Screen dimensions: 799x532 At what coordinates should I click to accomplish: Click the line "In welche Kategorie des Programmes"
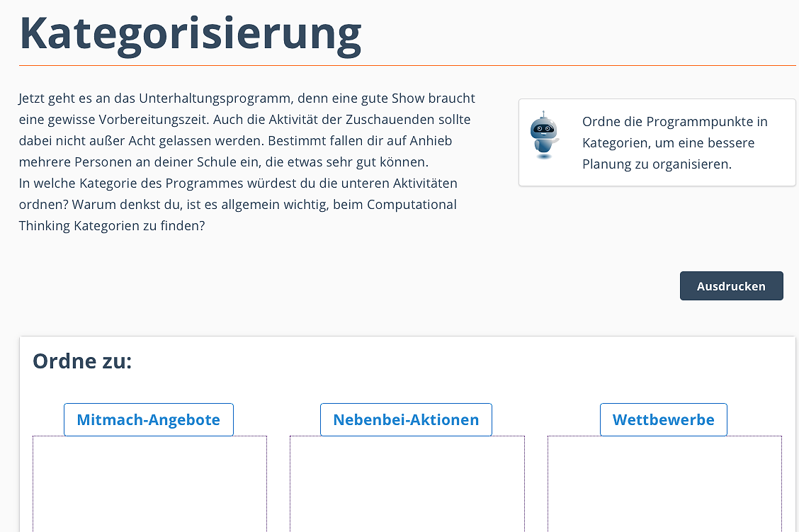tap(238, 183)
